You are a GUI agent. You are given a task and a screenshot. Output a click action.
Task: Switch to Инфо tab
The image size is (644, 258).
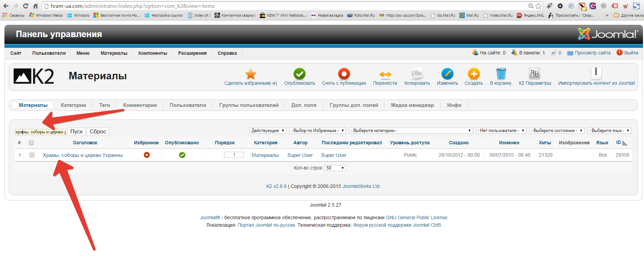pos(454,105)
